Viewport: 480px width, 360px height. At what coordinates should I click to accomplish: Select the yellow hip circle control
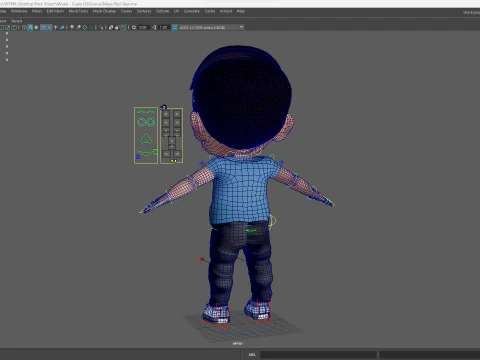click(x=273, y=221)
